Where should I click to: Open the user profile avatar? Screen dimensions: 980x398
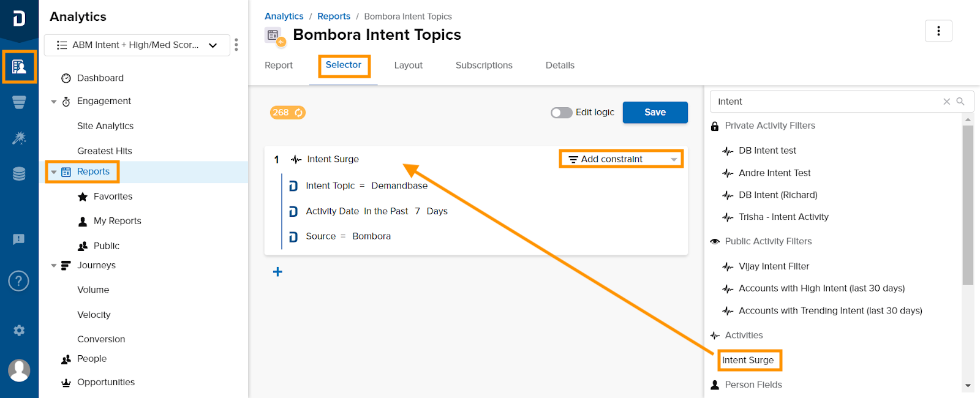pyautogui.click(x=19, y=370)
